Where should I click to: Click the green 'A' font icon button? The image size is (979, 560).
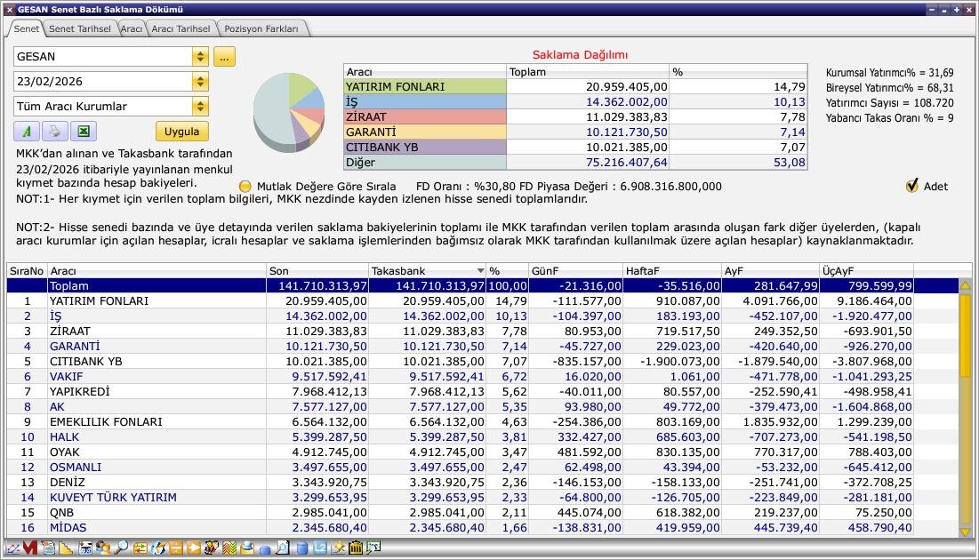(x=27, y=132)
